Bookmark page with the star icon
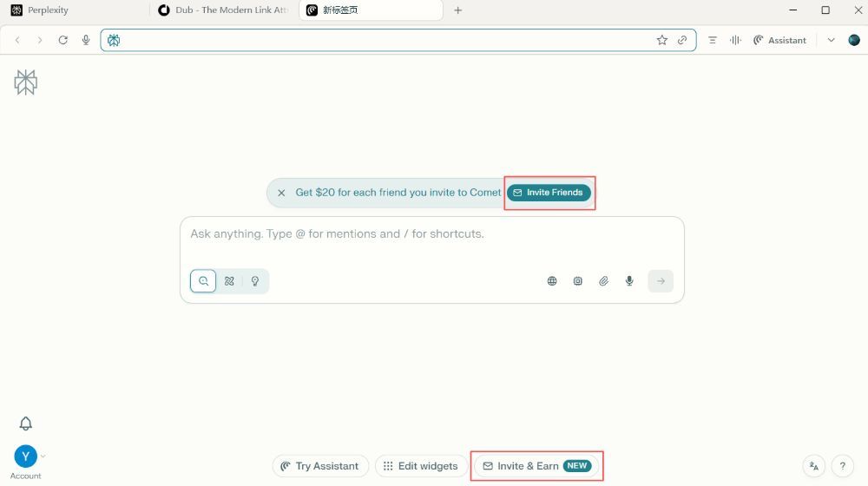This screenshot has height=486, width=868. pyautogui.click(x=662, y=40)
